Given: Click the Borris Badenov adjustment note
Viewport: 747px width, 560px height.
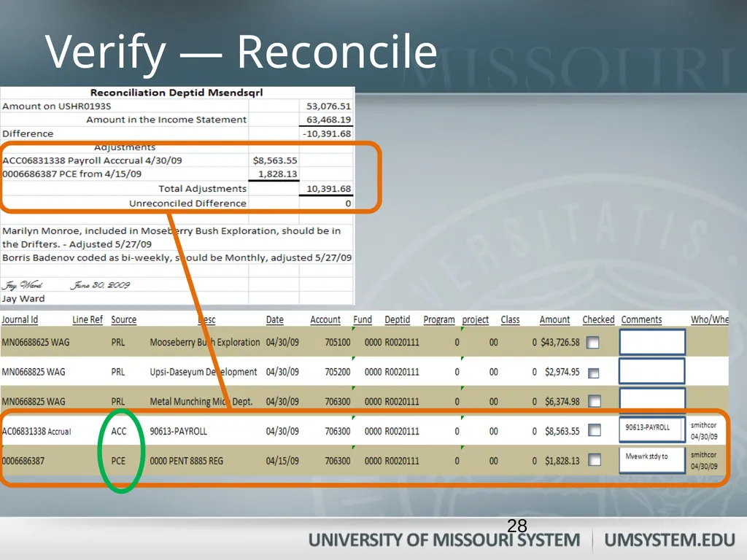Looking at the screenshot, I should 177,257.
